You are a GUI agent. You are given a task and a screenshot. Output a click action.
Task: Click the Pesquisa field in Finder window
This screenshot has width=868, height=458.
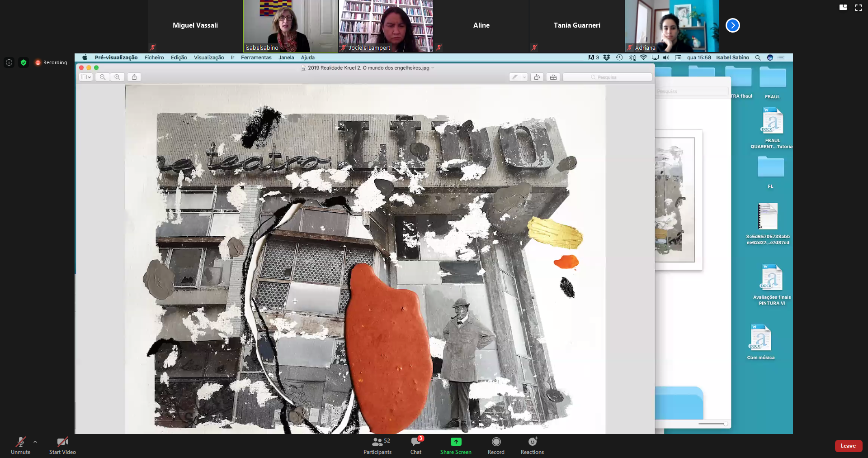click(692, 91)
